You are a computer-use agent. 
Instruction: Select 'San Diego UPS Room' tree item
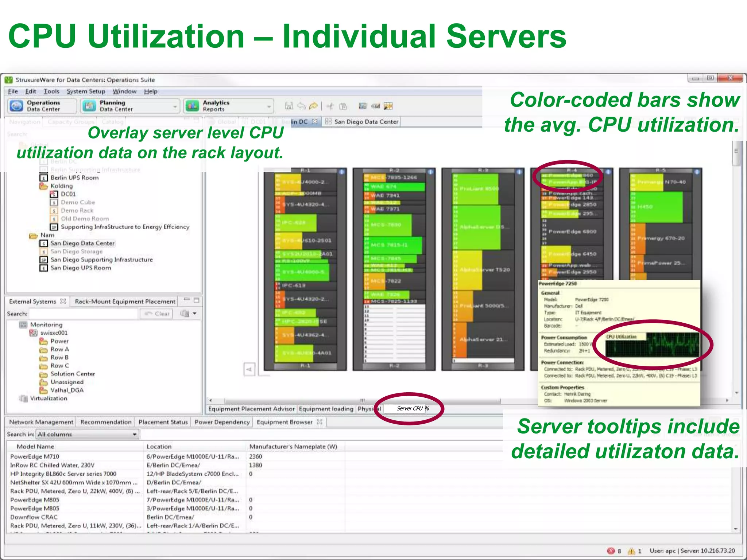click(x=81, y=268)
